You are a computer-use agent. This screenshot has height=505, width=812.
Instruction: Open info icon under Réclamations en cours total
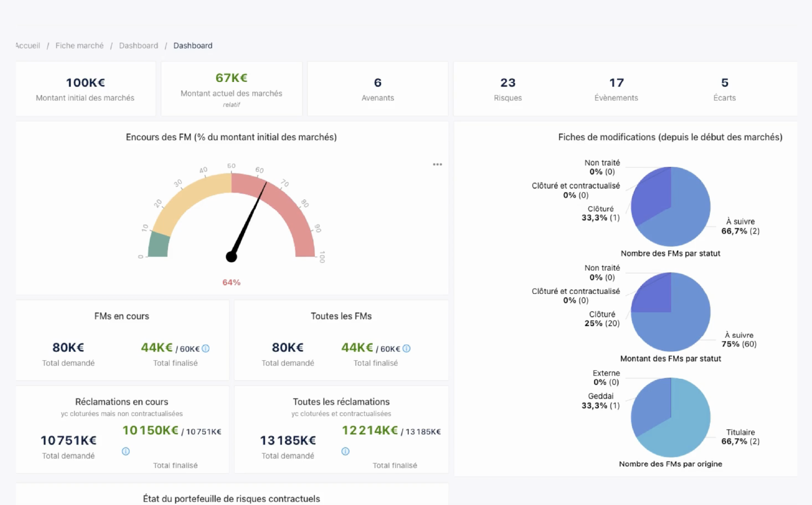point(126,451)
